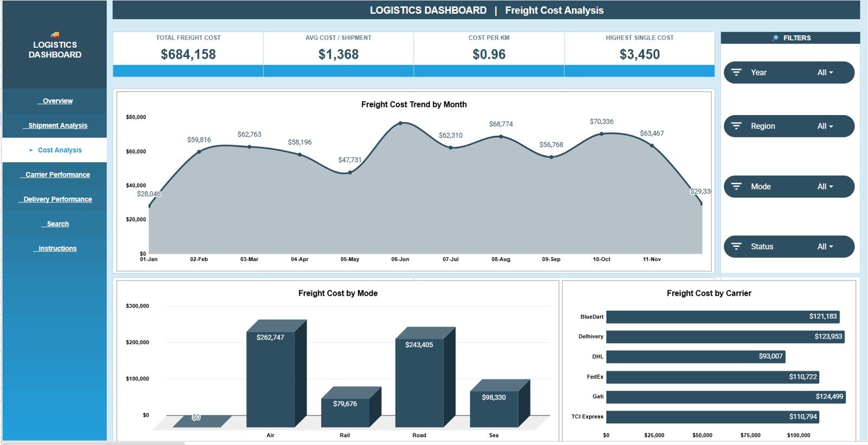868x445 pixels.
Task: Click the filter icon on Region slicer
Action: coord(736,126)
